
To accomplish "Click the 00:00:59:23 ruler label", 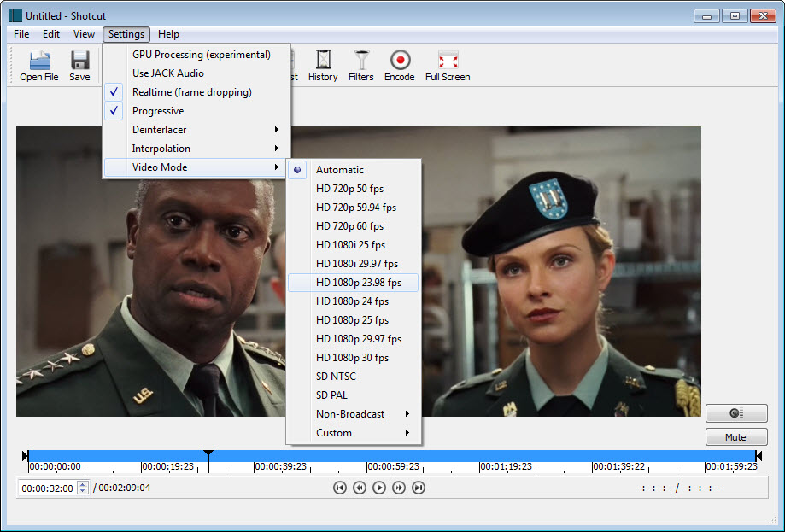I will (x=393, y=466).
